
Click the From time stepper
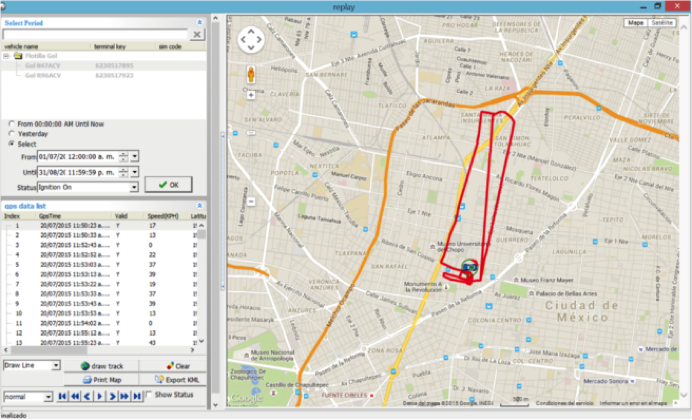pyautogui.click(x=124, y=156)
